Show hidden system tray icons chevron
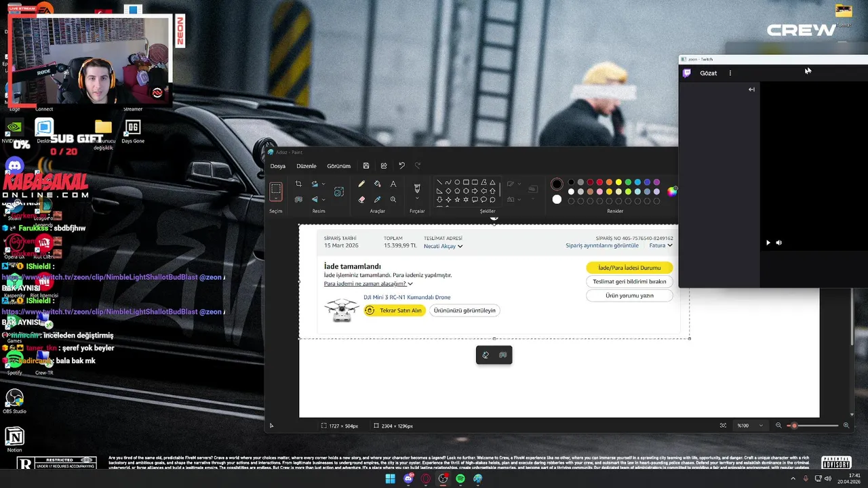868x488 pixels. click(793, 479)
